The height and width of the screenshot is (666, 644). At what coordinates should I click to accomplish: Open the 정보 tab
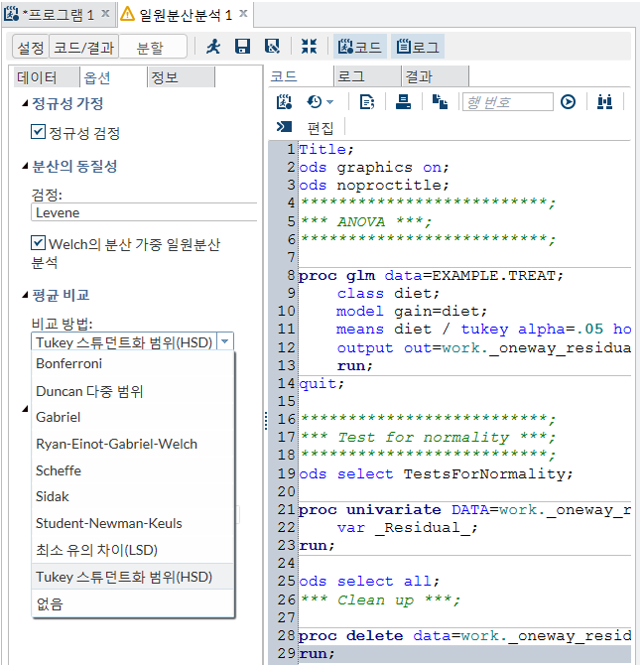pos(182,77)
